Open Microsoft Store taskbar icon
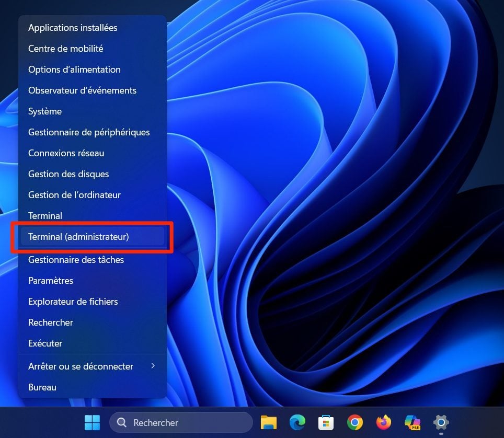Image resolution: width=504 pixels, height=438 pixels. tap(326, 422)
